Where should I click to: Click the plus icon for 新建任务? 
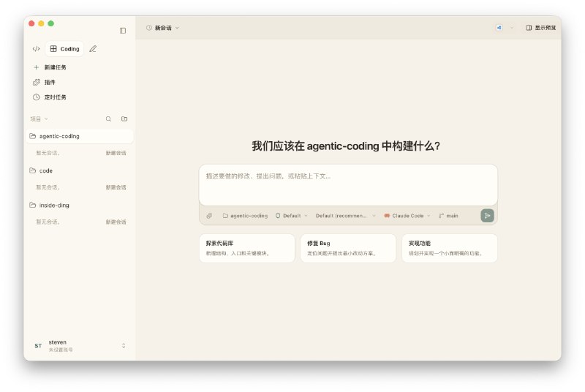(36, 67)
